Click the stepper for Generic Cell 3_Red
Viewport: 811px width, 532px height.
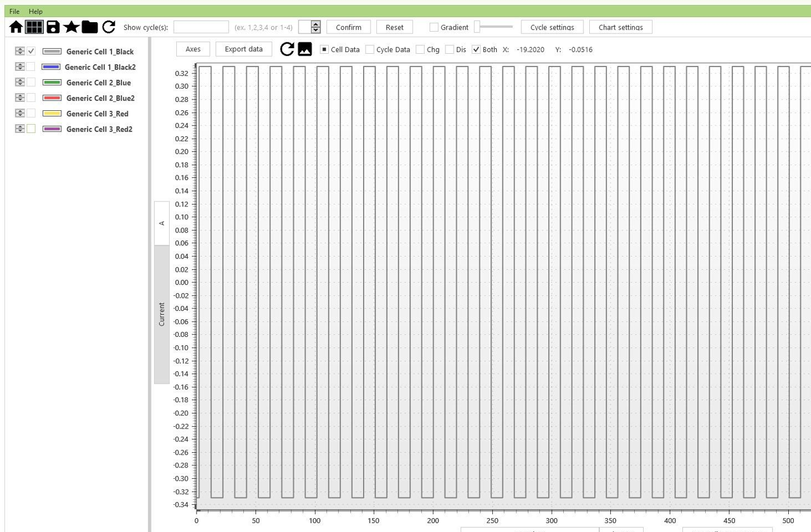20,113
